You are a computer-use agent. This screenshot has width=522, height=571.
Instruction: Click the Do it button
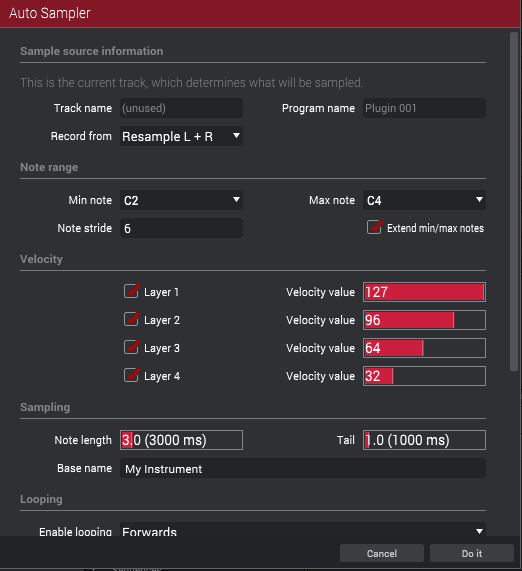(x=472, y=554)
